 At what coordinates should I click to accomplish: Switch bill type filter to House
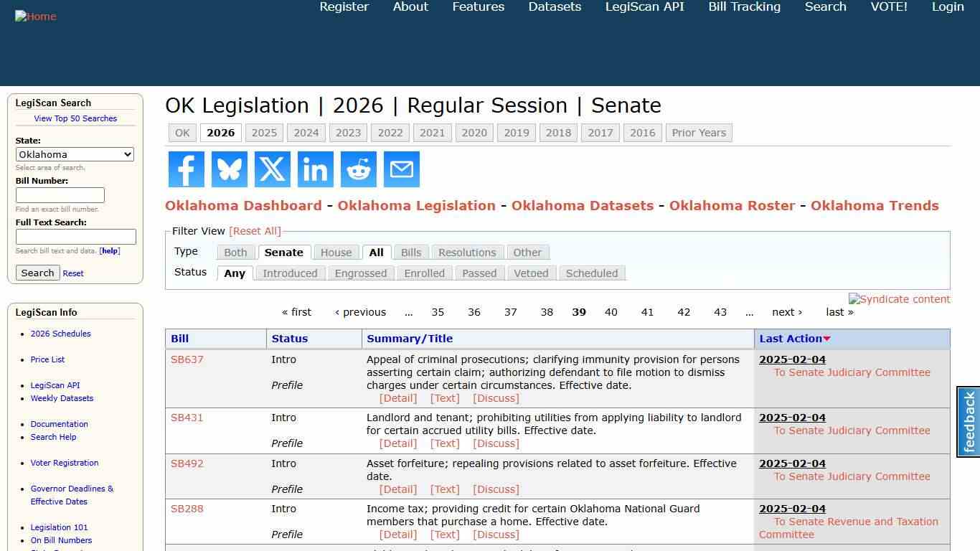[x=336, y=252]
